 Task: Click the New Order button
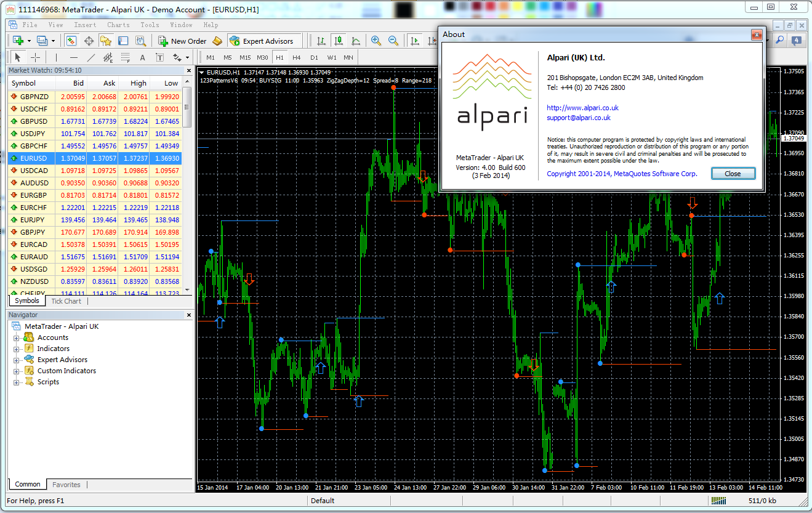182,41
